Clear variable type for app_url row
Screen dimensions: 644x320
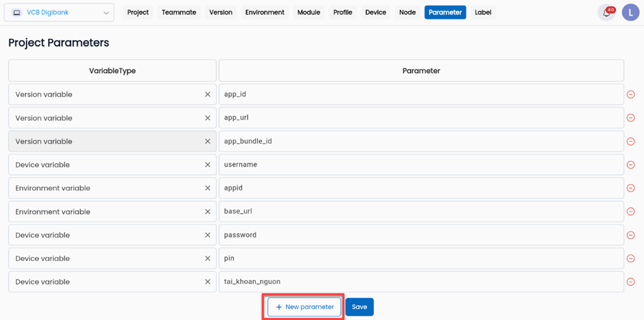[208, 118]
